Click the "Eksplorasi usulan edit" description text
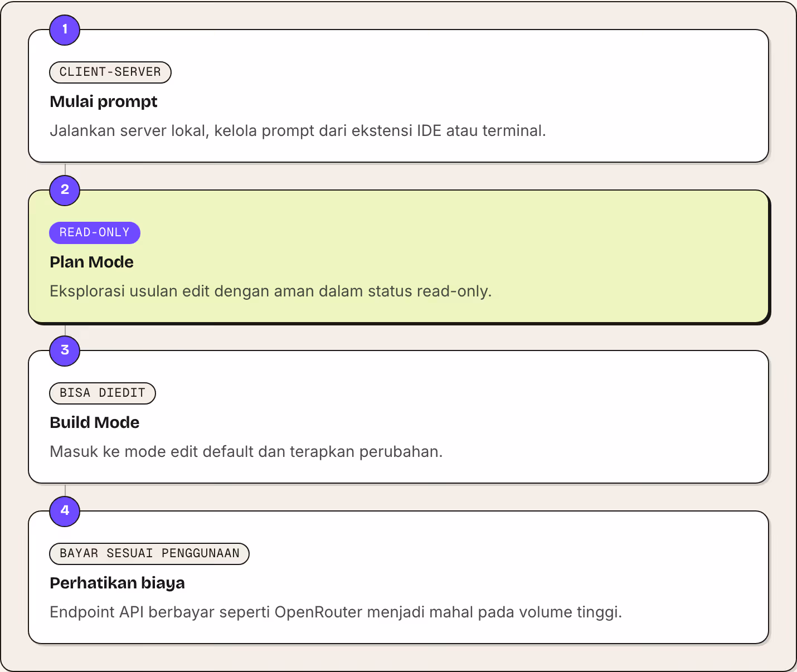This screenshot has height=672, width=797. click(x=270, y=291)
